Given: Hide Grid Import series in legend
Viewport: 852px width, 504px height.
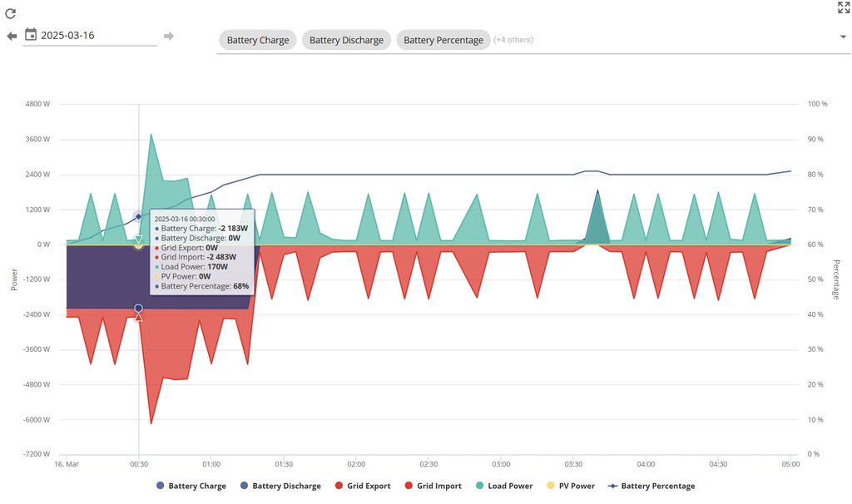Looking at the screenshot, I should (x=433, y=486).
